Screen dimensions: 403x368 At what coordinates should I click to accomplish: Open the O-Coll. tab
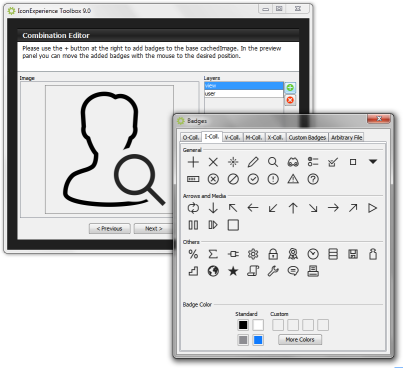point(191,137)
